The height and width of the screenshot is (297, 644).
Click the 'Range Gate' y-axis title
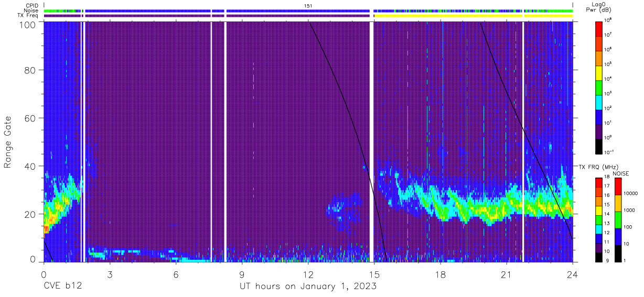pyautogui.click(x=8, y=142)
